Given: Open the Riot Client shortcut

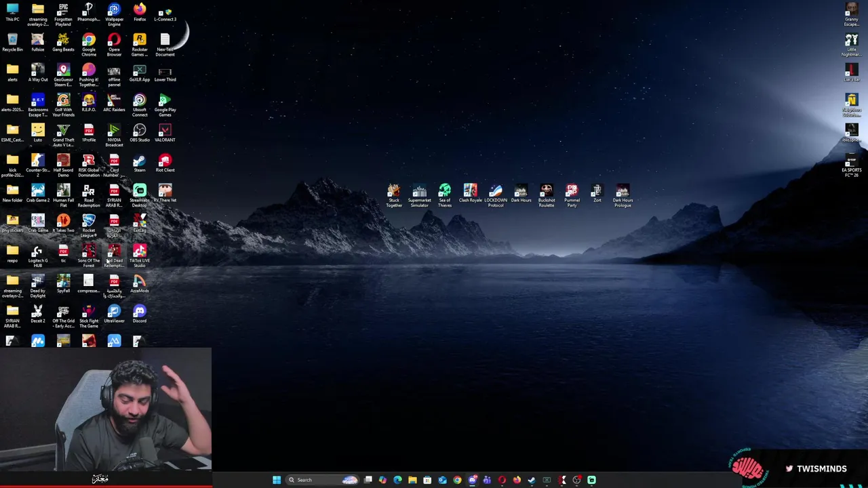Looking at the screenshot, I should click(165, 163).
